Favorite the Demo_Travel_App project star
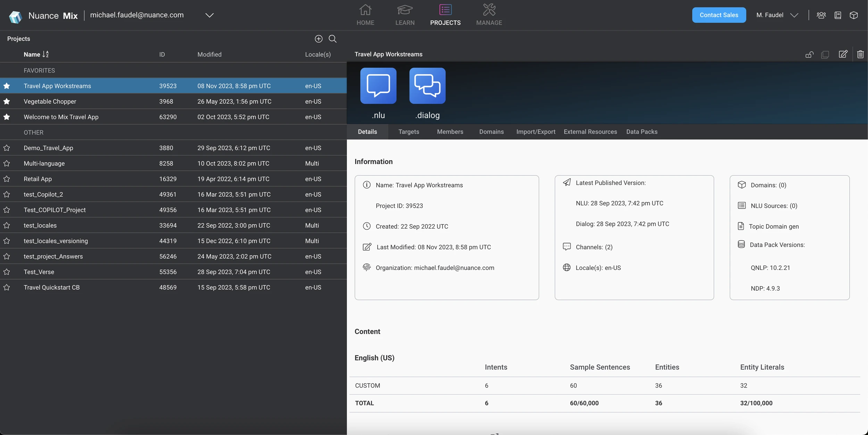Viewport: 868px width, 435px height. pos(7,148)
